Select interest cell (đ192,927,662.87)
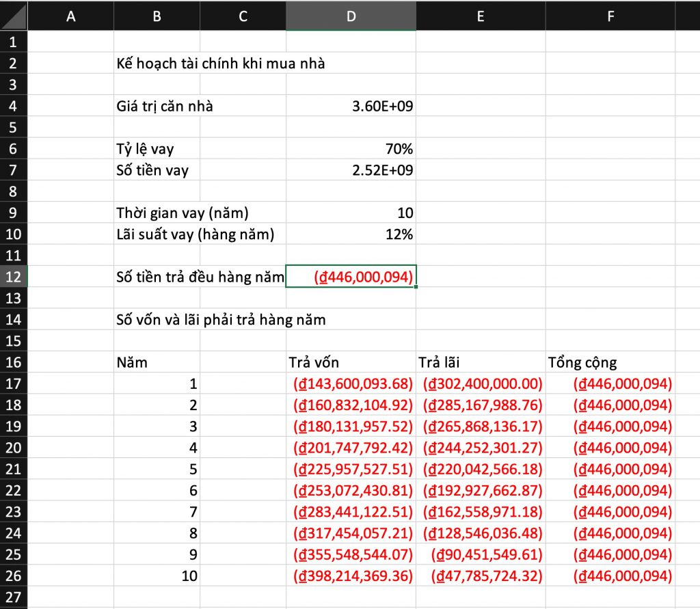This screenshot has width=700, height=609. point(481,490)
